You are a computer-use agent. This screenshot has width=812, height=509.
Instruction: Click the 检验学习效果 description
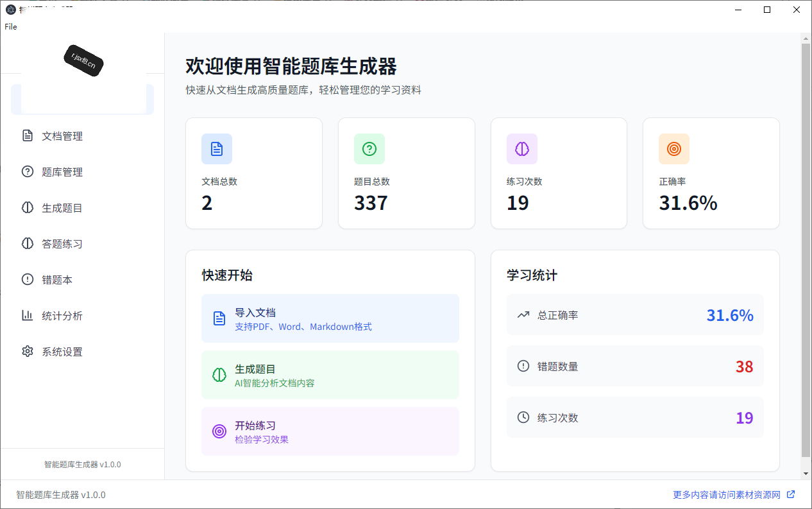(262, 440)
